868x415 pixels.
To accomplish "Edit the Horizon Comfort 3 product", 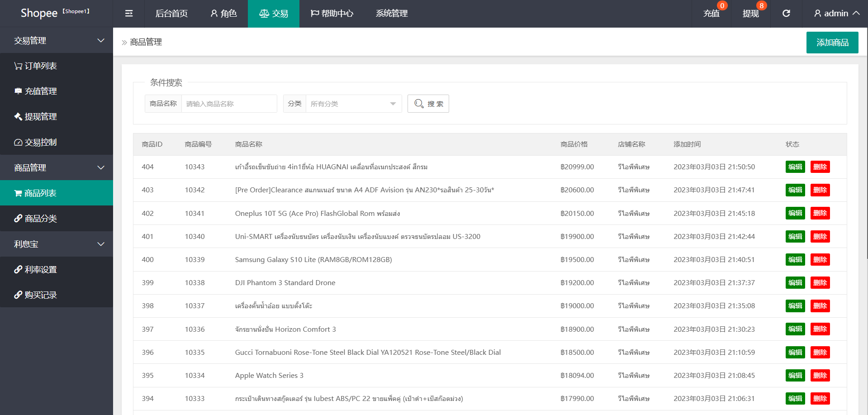I will (795, 329).
